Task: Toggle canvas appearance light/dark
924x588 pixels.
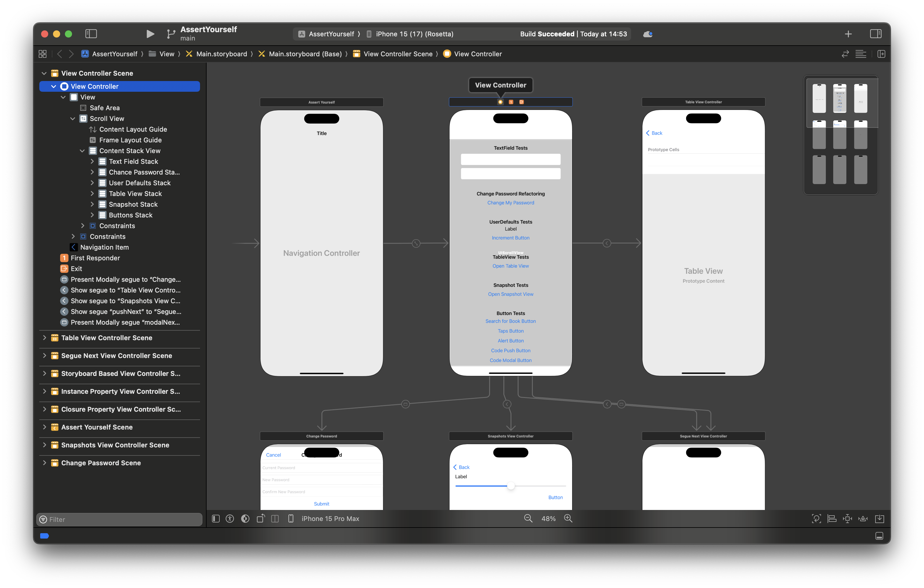Action: (245, 519)
